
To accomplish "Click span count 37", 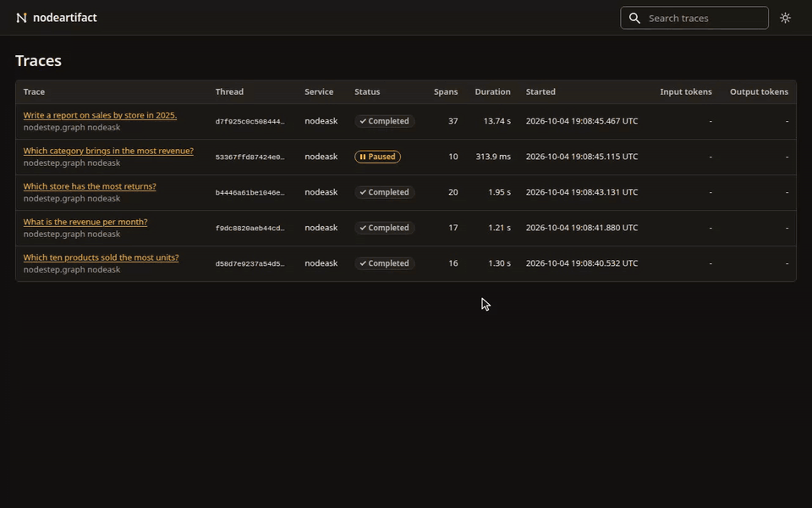I will pos(453,121).
